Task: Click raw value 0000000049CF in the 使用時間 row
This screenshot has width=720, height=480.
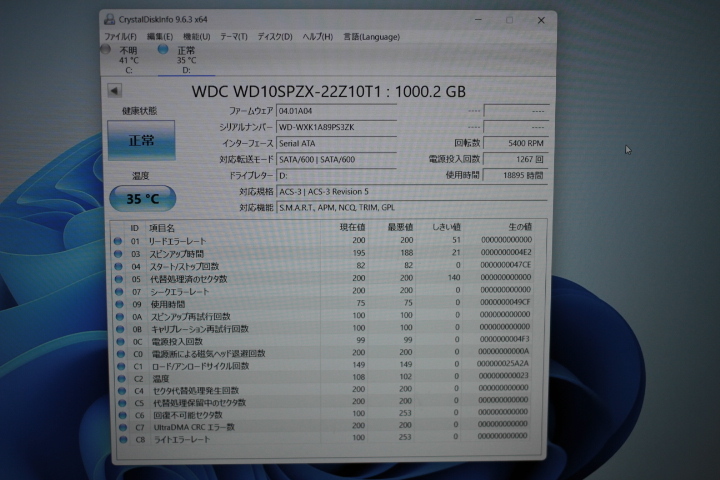Action: [505, 302]
